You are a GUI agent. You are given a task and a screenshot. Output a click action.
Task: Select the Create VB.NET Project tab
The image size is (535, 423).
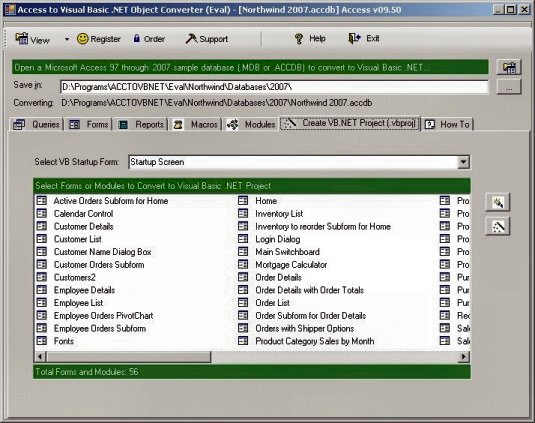click(x=350, y=123)
